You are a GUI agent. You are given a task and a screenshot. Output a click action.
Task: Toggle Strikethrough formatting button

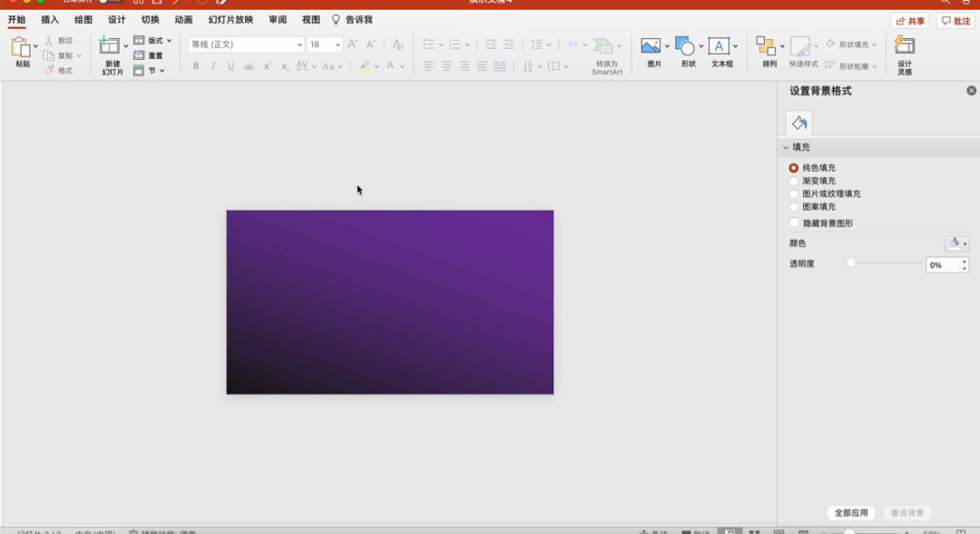tap(249, 66)
